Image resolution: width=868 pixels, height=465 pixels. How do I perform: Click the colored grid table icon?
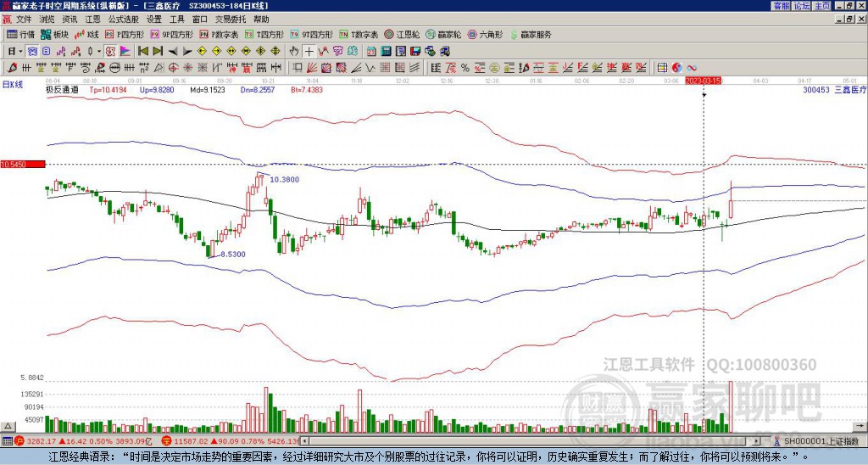[x=662, y=68]
